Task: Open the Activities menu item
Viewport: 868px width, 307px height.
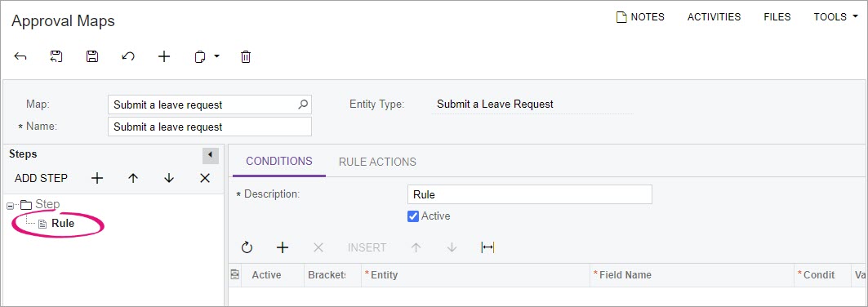Action: [714, 17]
